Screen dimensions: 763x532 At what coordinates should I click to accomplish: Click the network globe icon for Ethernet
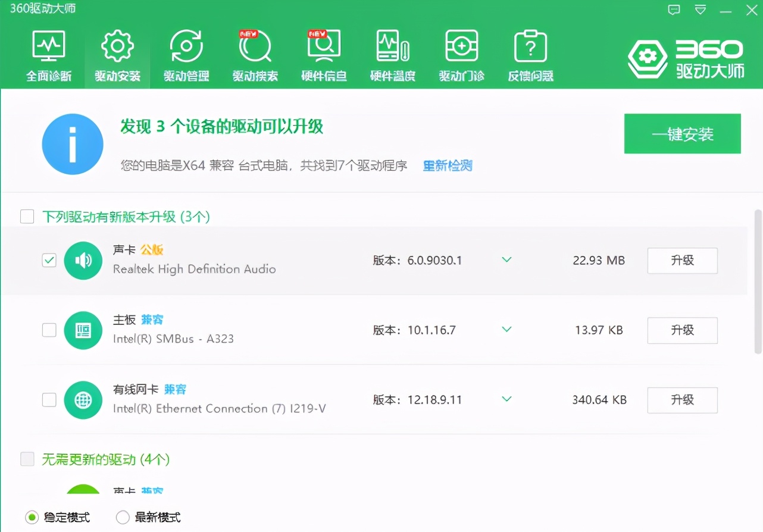83,400
